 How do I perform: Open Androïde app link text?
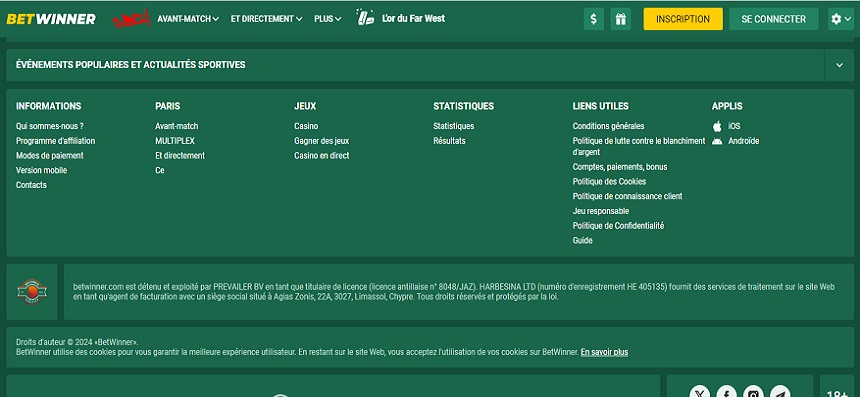pyautogui.click(x=744, y=141)
